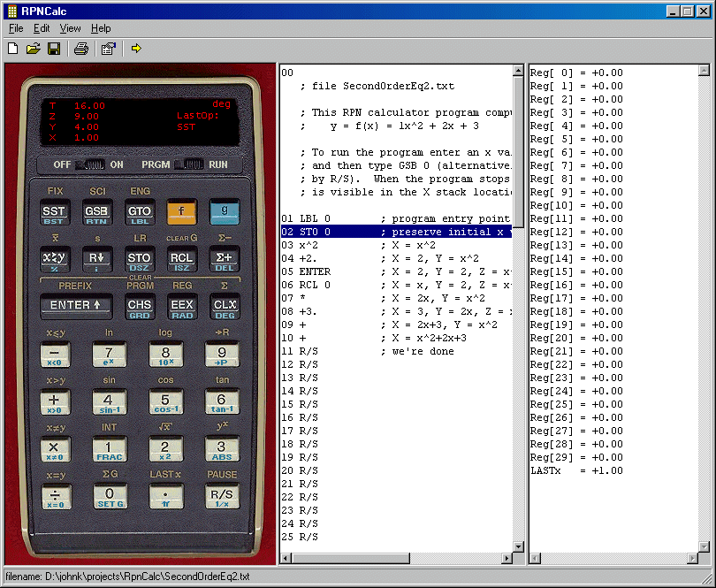Click the yellow arrow toolbar icon
Viewport: 716px width, 588px height.
point(136,49)
